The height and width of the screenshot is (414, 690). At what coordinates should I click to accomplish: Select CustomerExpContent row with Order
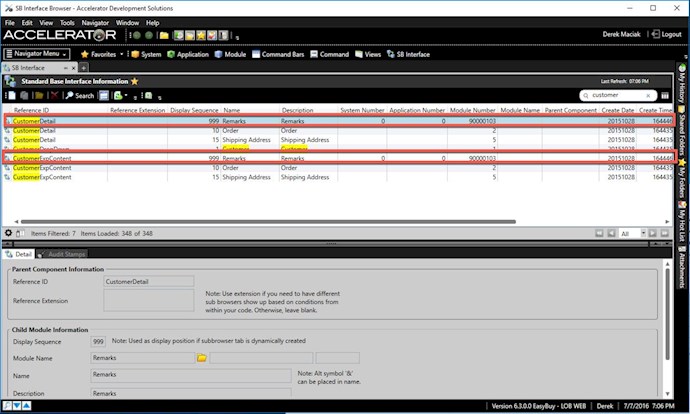338,168
